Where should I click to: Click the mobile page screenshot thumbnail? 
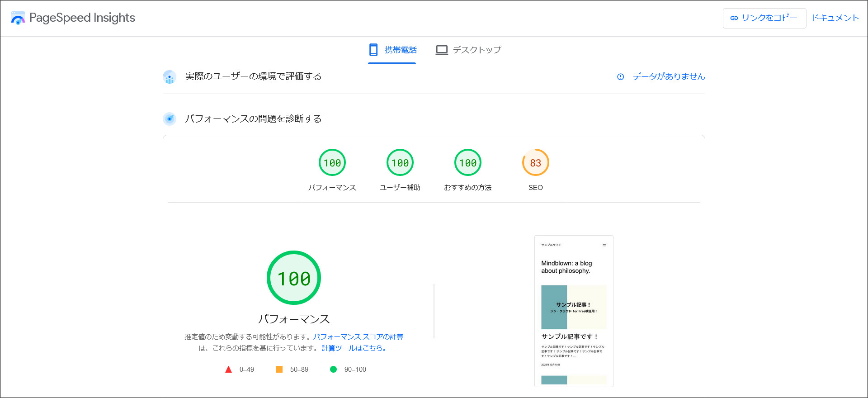click(x=574, y=311)
